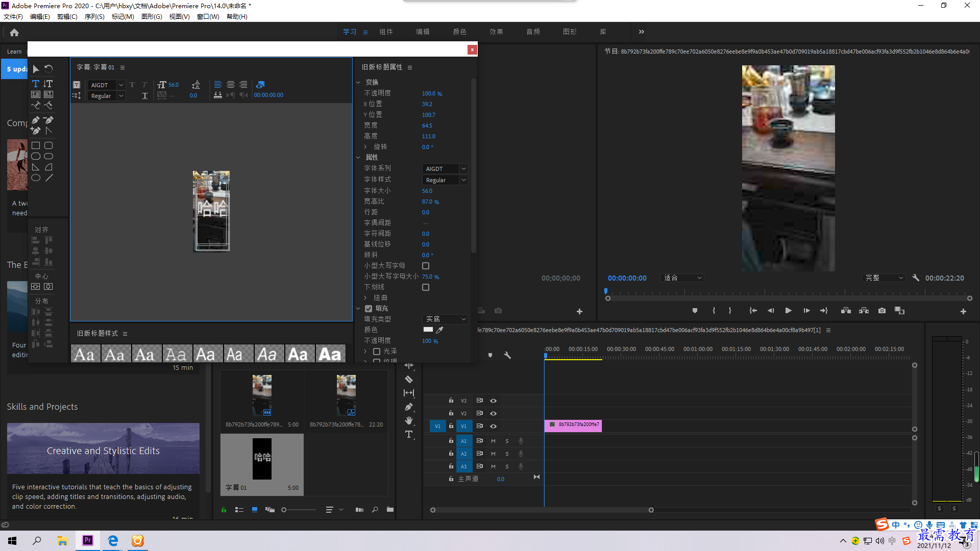Image resolution: width=980 pixels, height=551 pixels.
Task: Toggle V3 track visibility eye
Action: tap(494, 401)
